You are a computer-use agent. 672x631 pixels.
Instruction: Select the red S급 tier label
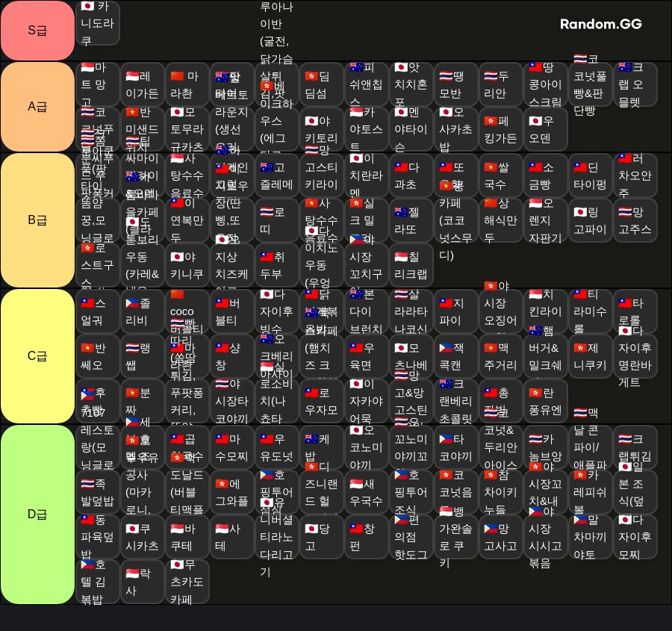click(38, 31)
